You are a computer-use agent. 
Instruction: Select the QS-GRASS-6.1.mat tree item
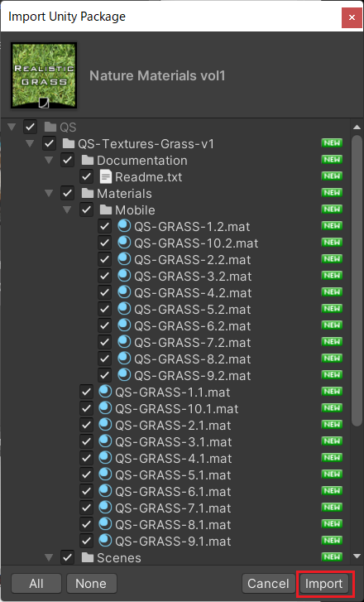click(175, 491)
